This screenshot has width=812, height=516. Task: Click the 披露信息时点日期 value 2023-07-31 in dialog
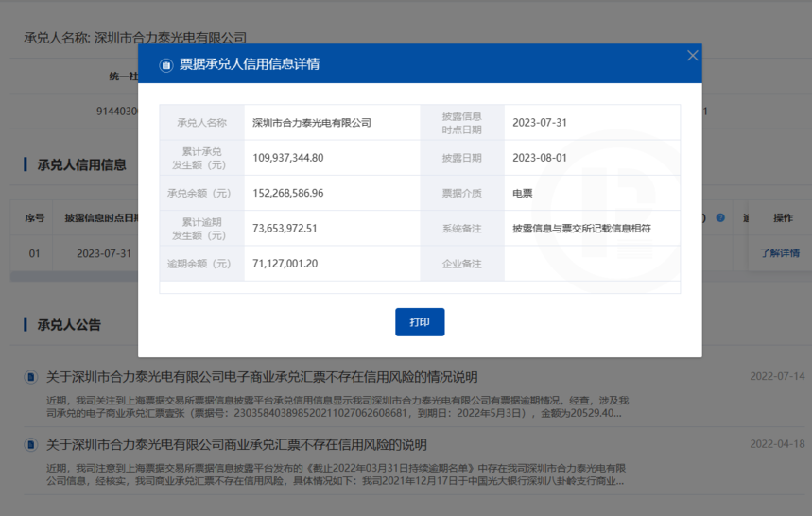(x=540, y=123)
